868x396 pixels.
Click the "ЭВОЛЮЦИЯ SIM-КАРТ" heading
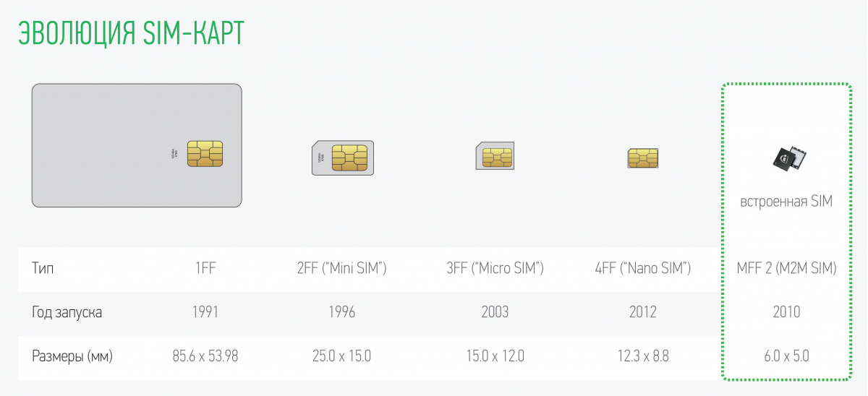[x=130, y=33]
